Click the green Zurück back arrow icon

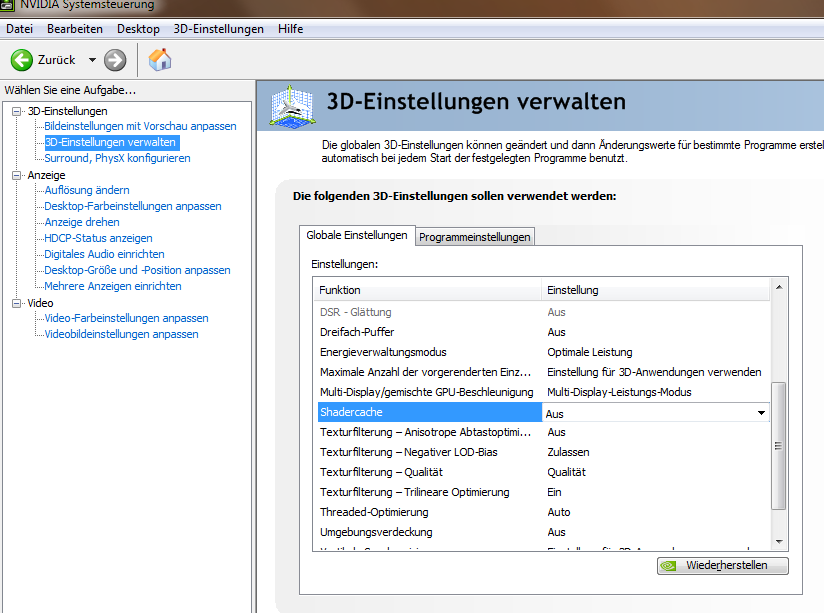pyautogui.click(x=22, y=60)
